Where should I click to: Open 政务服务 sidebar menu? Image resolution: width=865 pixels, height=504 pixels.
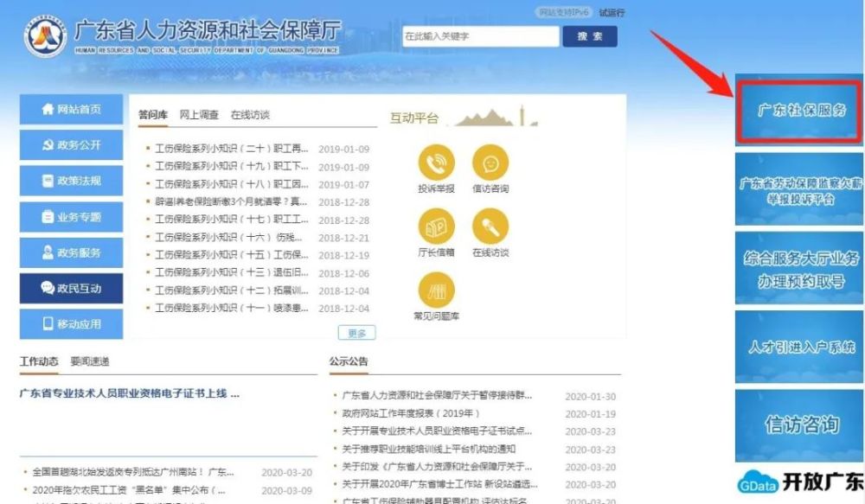click(71, 252)
